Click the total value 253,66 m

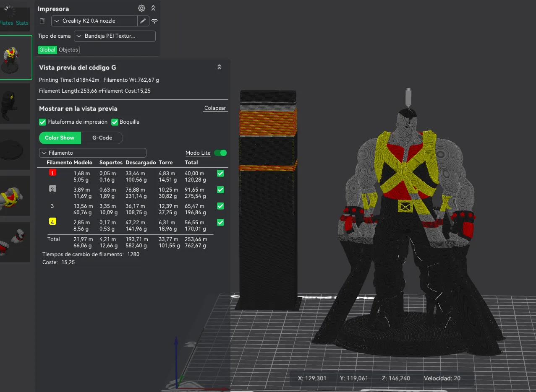pos(196,239)
